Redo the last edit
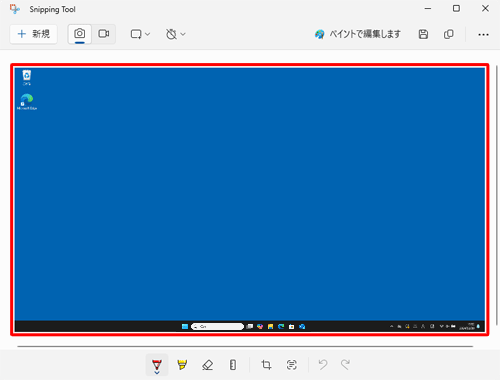The height and width of the screenshot is (380, 500). (345, 365)
